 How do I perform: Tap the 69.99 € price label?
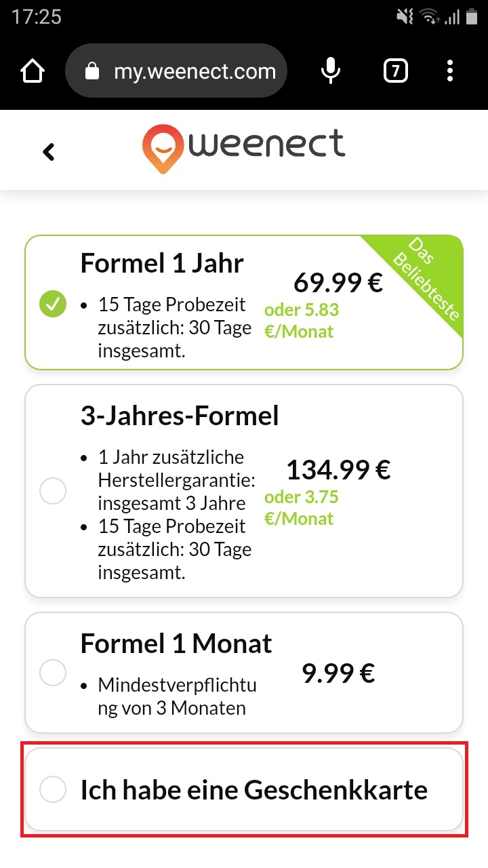click(338, 282)
